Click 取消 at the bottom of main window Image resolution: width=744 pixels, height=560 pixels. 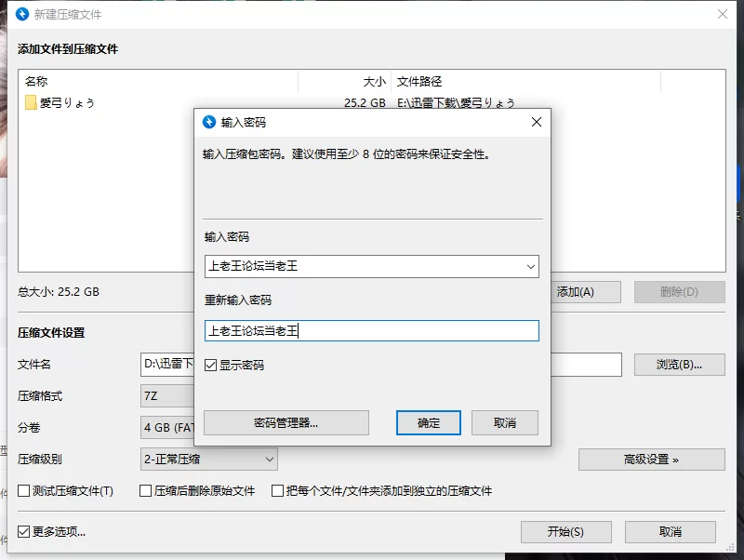click(670, 532)
